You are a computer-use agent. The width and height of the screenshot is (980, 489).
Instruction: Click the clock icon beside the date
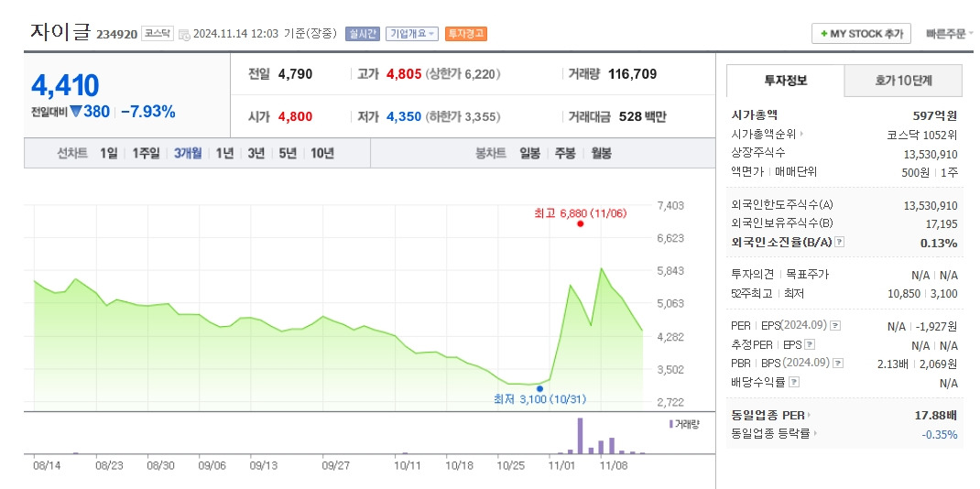tap(184, 35)
